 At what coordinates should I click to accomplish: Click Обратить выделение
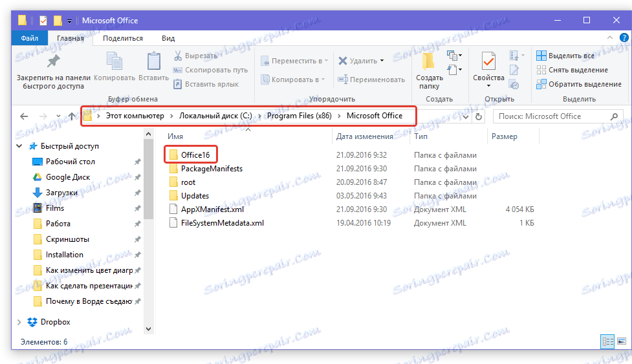[x=579, y=84]
